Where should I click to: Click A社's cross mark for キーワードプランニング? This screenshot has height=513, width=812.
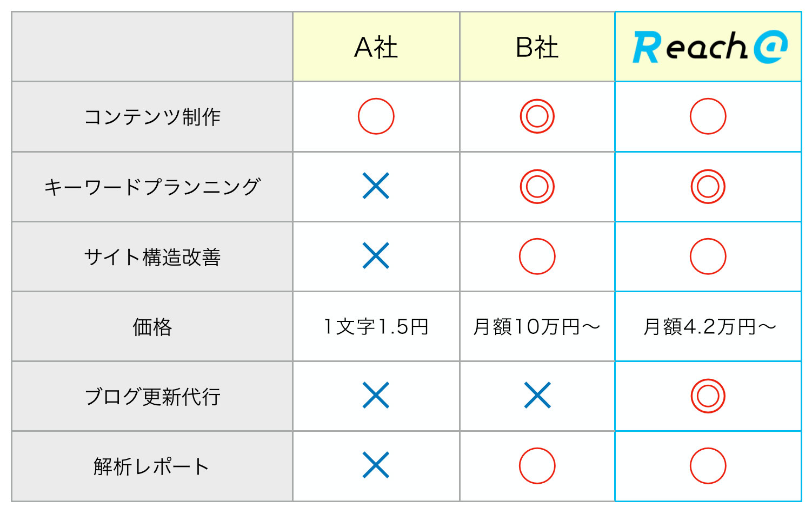pyautogui.click(x=376, y=186)
